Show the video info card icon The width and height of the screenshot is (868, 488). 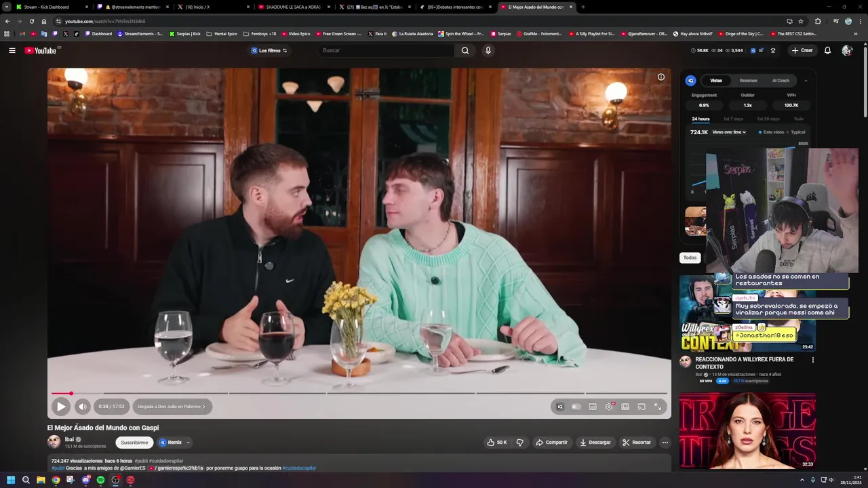click(x=661, y=77)
